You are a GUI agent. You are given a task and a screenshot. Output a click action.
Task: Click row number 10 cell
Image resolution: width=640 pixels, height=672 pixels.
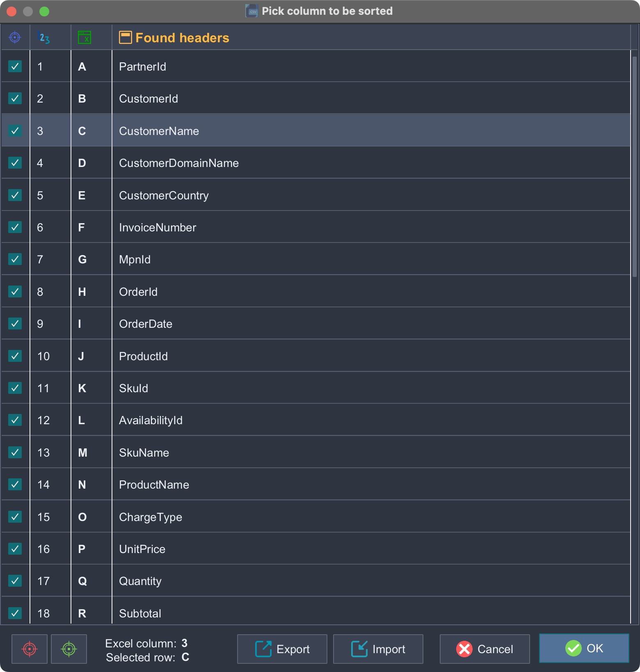50,356
